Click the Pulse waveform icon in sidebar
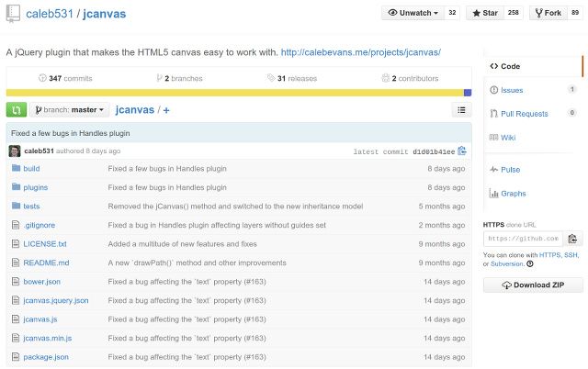The image size is (588, 369). coord(494,170)
